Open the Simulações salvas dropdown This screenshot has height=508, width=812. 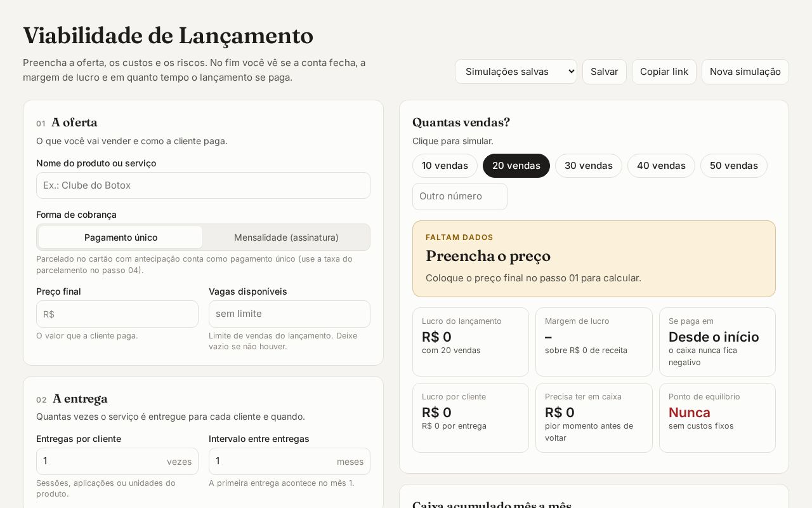coord(516,72)
